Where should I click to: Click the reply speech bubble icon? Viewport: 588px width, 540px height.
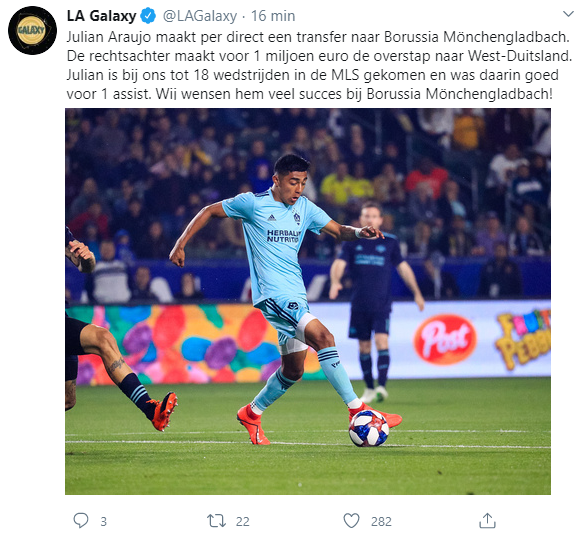point(81,521)
